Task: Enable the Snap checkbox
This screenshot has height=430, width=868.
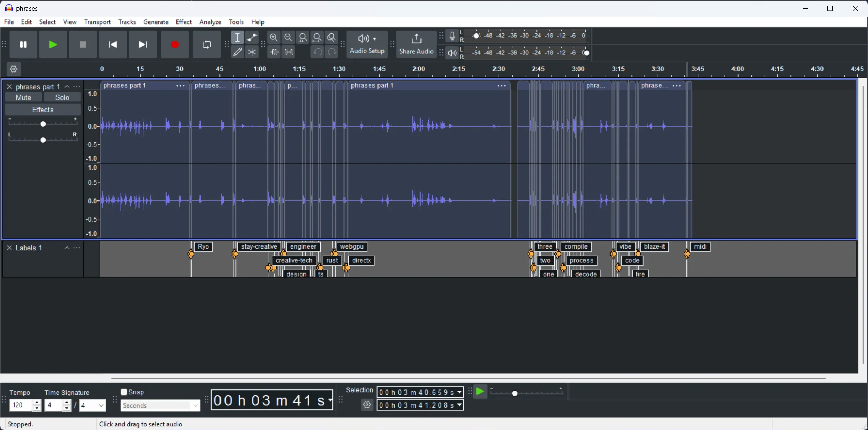Action: (123, 392)
